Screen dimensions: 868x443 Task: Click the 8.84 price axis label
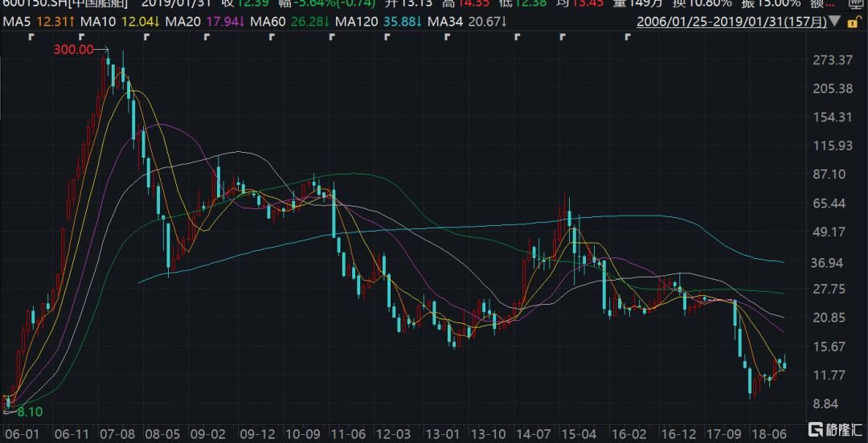click(829, 404)
